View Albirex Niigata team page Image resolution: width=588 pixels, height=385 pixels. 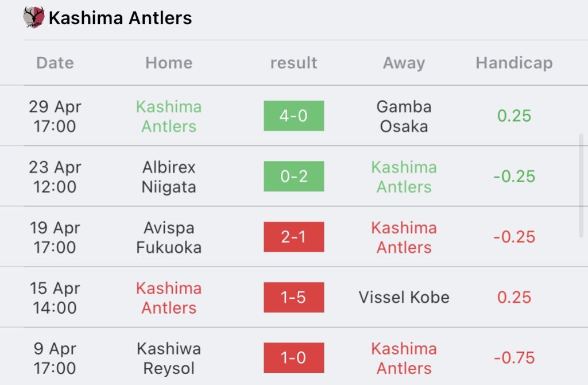pos(169,177)
